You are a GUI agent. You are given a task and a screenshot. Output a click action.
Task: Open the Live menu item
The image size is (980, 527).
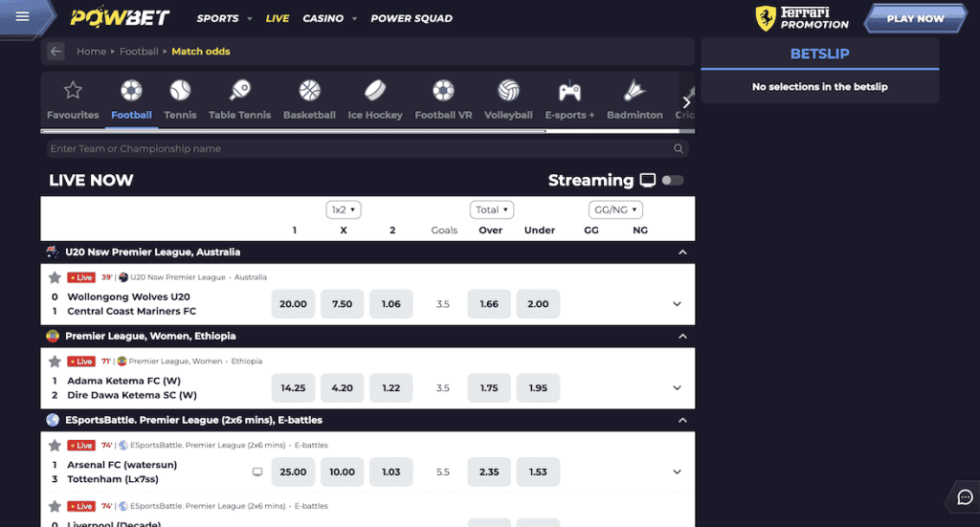click(x=277, y=18)
